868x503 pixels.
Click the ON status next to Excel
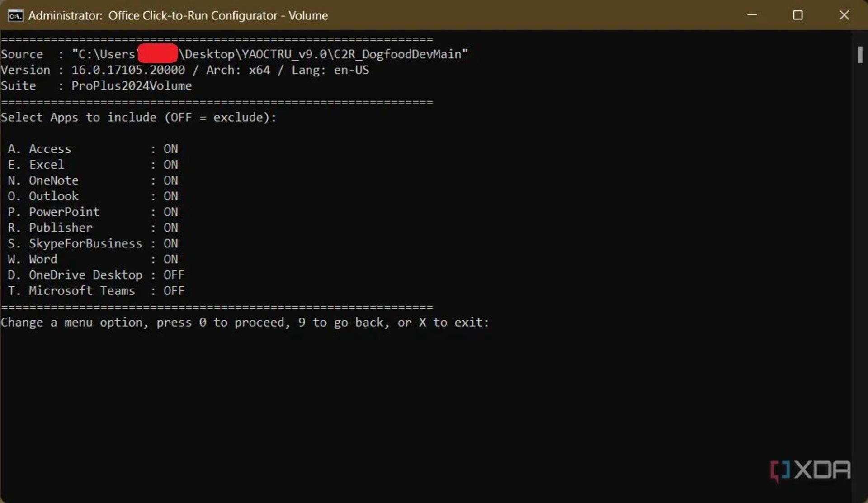click(x=170, y=165)
